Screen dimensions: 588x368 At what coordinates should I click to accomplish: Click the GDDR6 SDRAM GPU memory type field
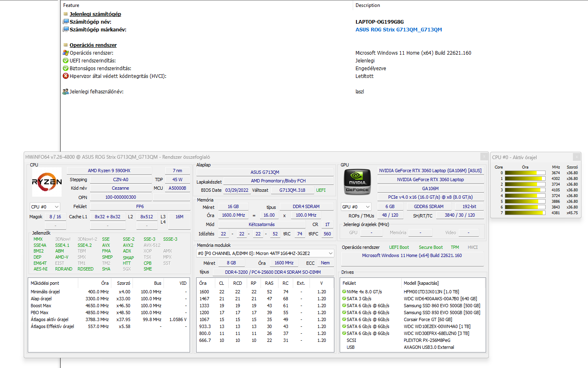point(429,206)
